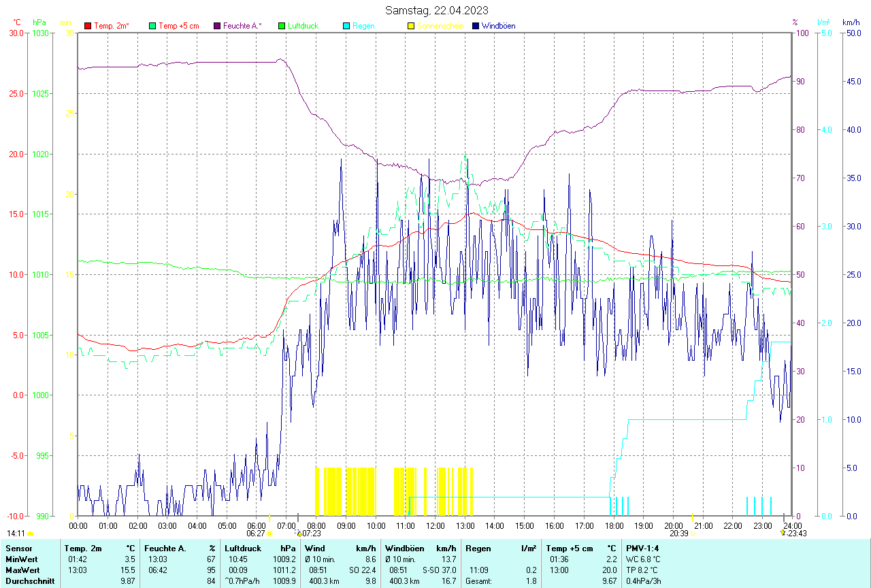Click the cyan Regen legend swatch
The image size is (871, 588).
tap(346, 26)
